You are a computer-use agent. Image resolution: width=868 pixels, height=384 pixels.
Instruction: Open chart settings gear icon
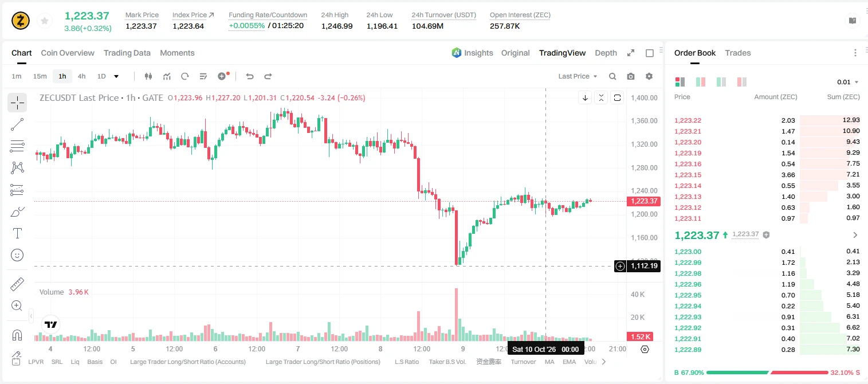pos(649,76)
